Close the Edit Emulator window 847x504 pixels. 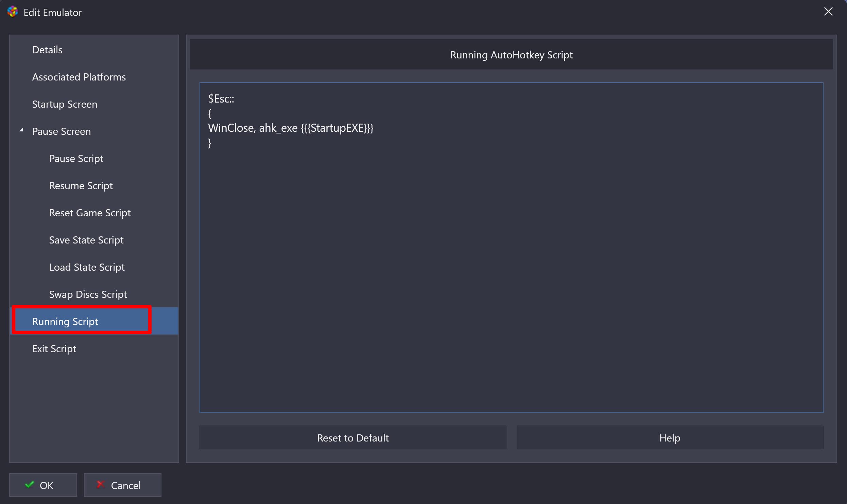[828, 12]
